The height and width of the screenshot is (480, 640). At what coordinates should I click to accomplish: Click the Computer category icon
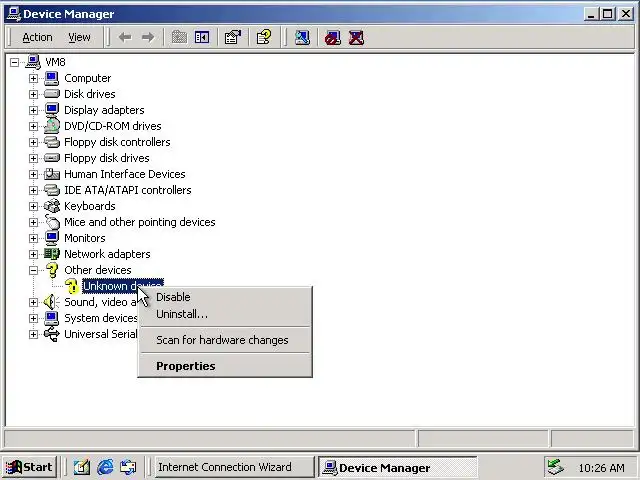52,78
